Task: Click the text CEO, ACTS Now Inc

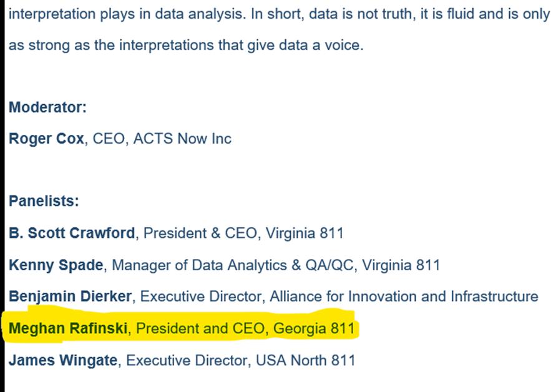Action: click(162, 139)
